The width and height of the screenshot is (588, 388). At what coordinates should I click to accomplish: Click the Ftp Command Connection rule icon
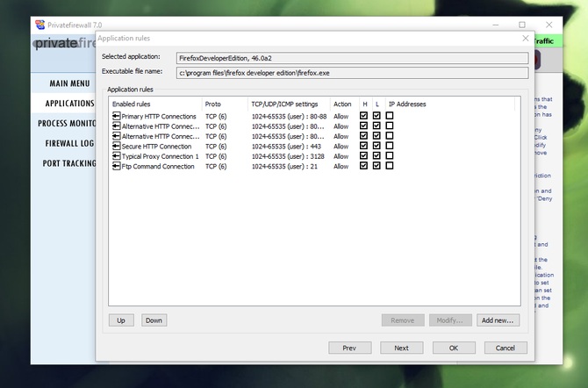pos(116,166)
